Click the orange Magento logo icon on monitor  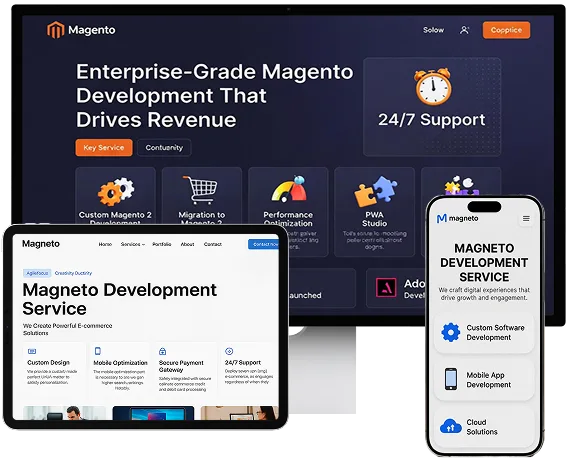[x=56, y=30]
